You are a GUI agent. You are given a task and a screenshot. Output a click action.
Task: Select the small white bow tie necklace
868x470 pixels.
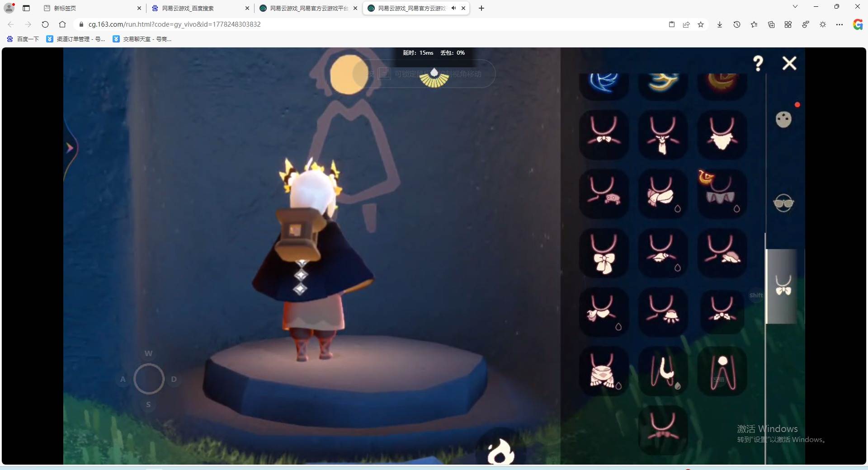tap(604, 134)
